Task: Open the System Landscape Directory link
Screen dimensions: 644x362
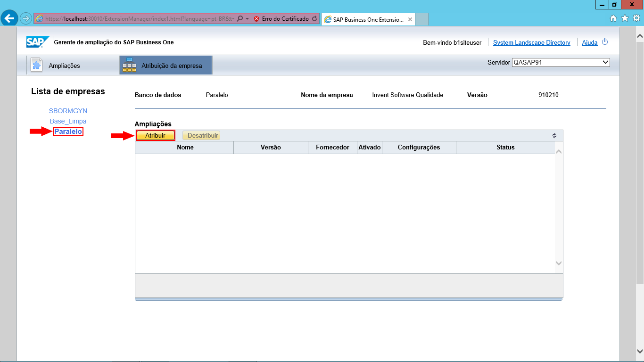Action: (x=532, y=42)
